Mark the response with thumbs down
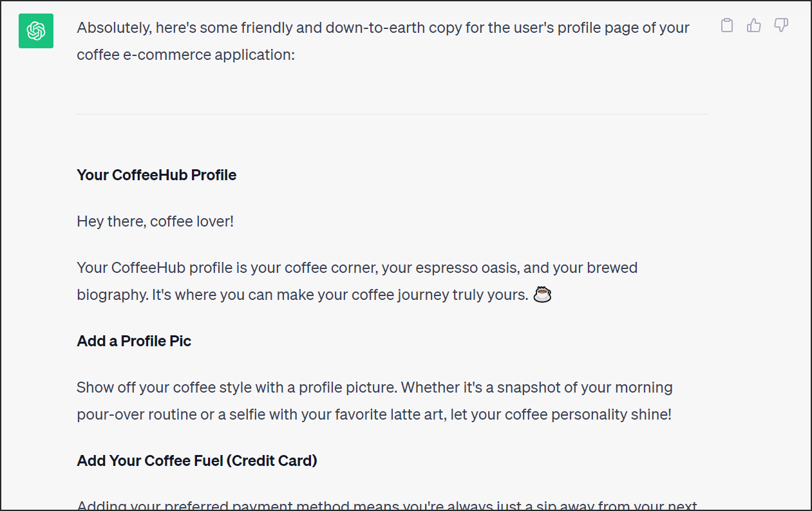 [x=781, y=26]
